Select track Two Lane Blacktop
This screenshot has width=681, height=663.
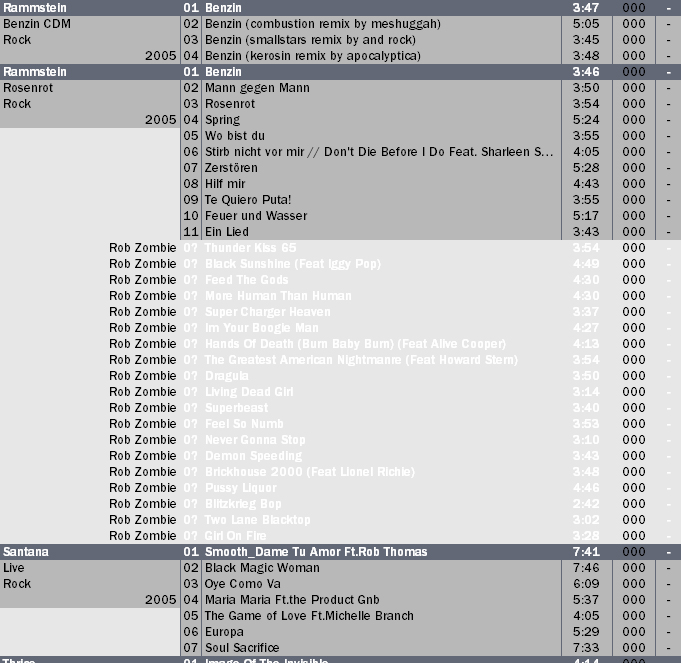[x=258, y=520]
